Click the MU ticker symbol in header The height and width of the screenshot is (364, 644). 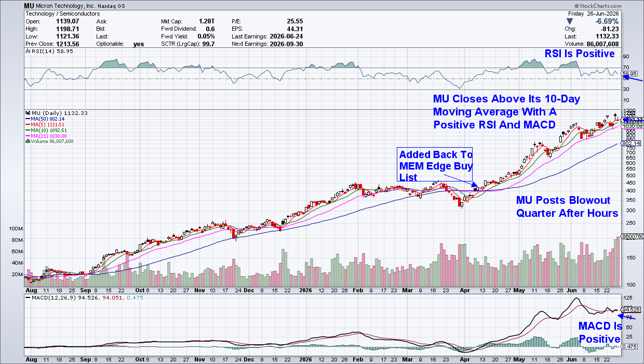[x=30, y=5]
